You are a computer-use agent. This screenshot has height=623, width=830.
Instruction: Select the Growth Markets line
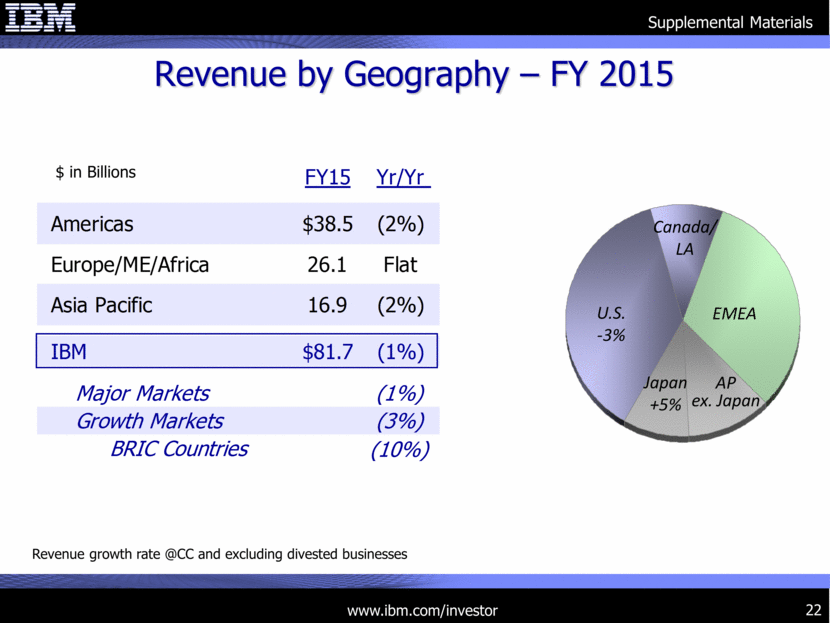click(238, 421)
